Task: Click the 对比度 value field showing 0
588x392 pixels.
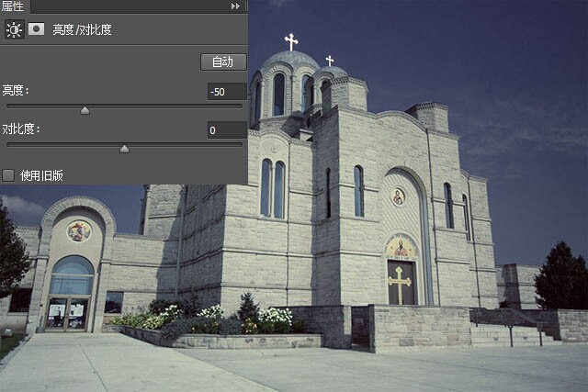Action: tap(227, 130)
